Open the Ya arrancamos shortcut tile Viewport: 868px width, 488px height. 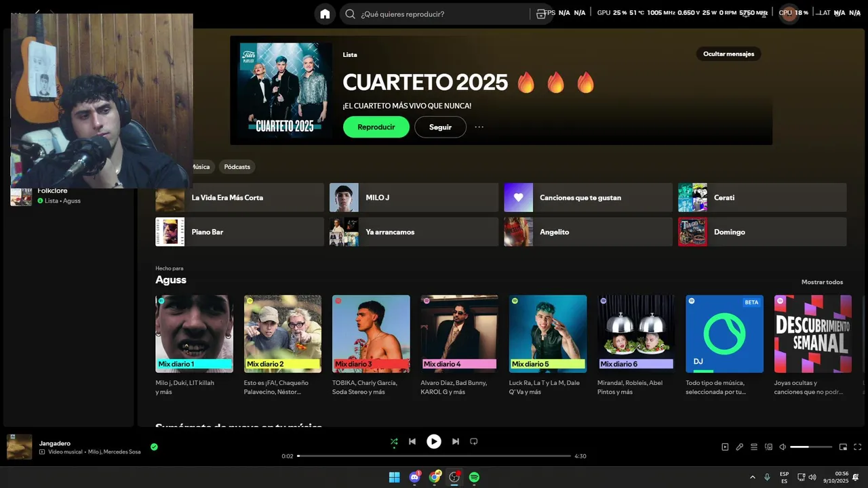(414, 232)
